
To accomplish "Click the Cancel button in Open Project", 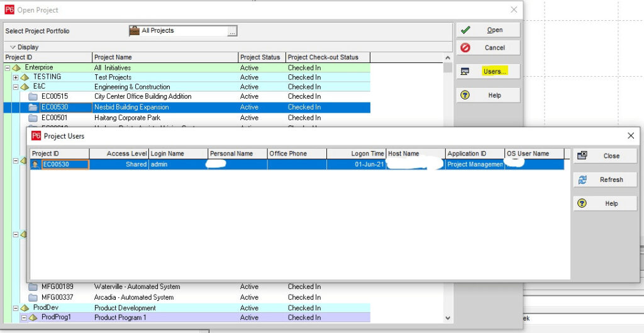I will pos(488,48).
